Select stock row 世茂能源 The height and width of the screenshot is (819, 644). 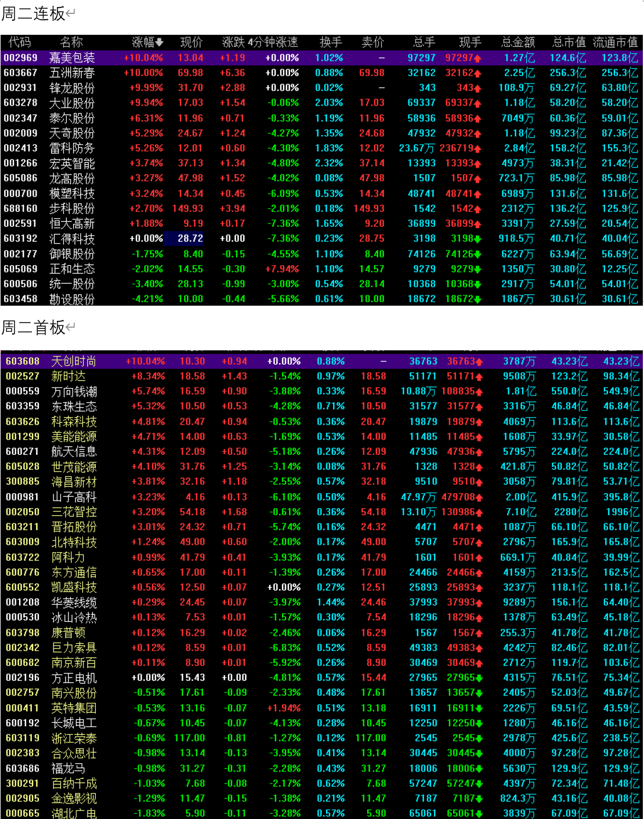point(321,467)
